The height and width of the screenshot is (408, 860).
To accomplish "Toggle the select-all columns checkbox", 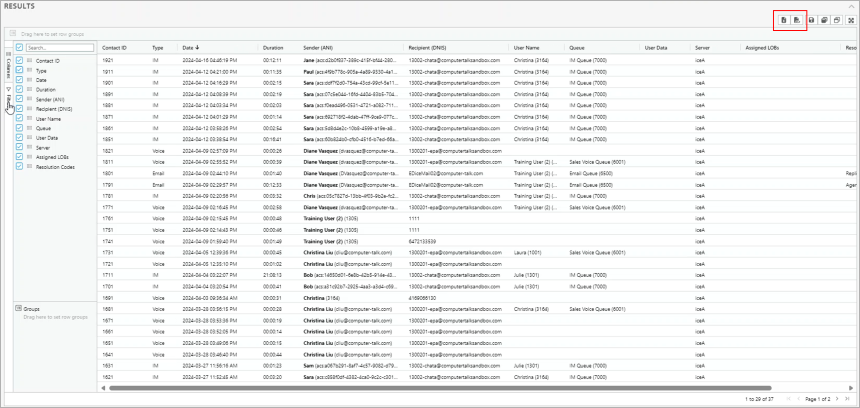I will pos(20,47).
